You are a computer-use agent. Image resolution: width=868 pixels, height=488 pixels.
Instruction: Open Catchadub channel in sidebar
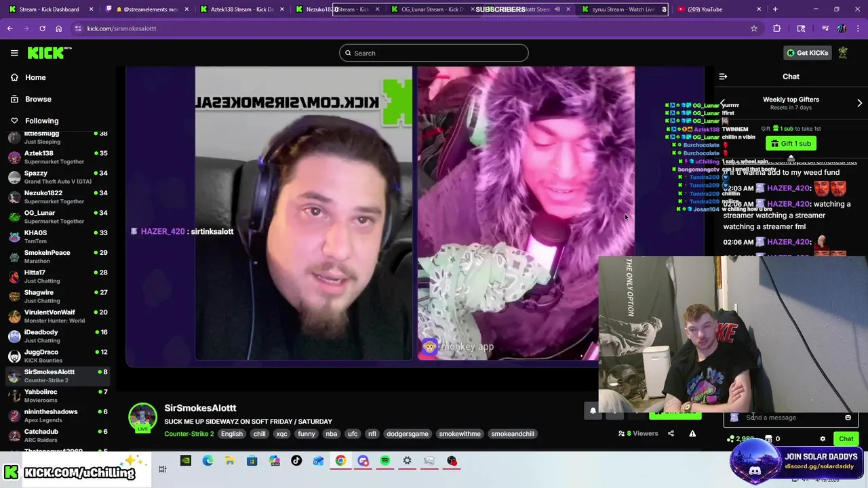[x=58, y=436]
